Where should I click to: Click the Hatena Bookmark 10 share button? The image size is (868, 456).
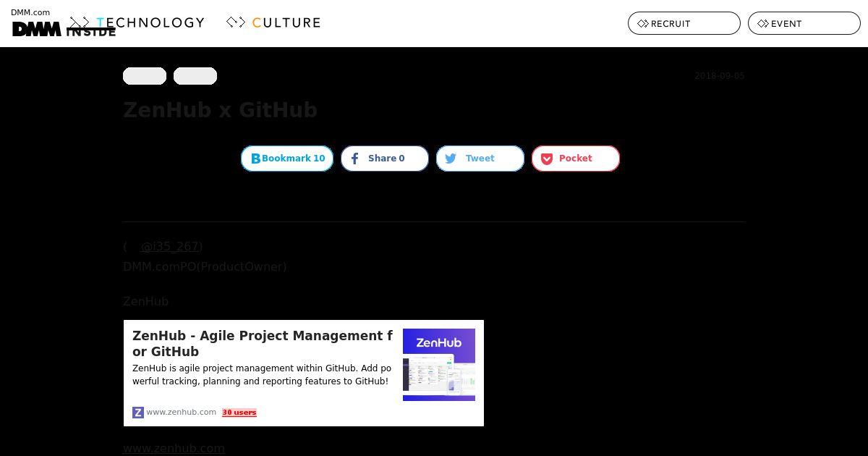pos(287,159)
